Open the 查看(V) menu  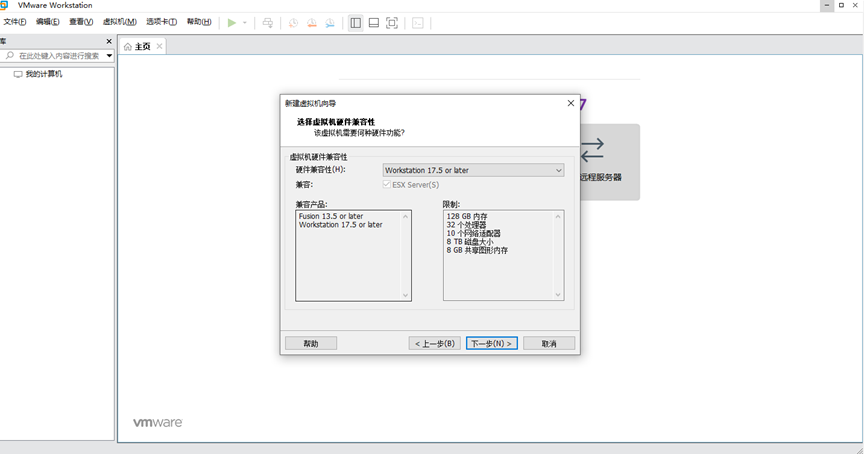point(80,22)
